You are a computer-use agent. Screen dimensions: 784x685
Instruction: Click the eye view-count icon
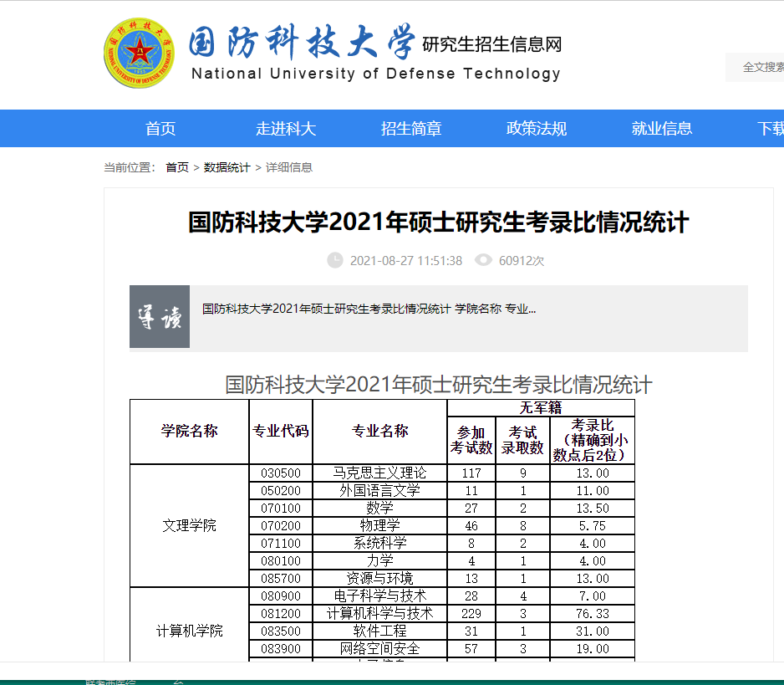pos(483,259)
